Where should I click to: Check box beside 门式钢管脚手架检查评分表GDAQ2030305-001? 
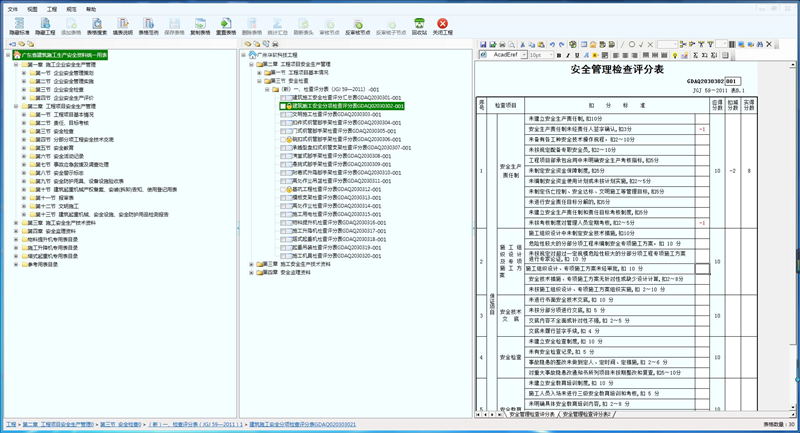pyautogui.click(x=283, y=131)
